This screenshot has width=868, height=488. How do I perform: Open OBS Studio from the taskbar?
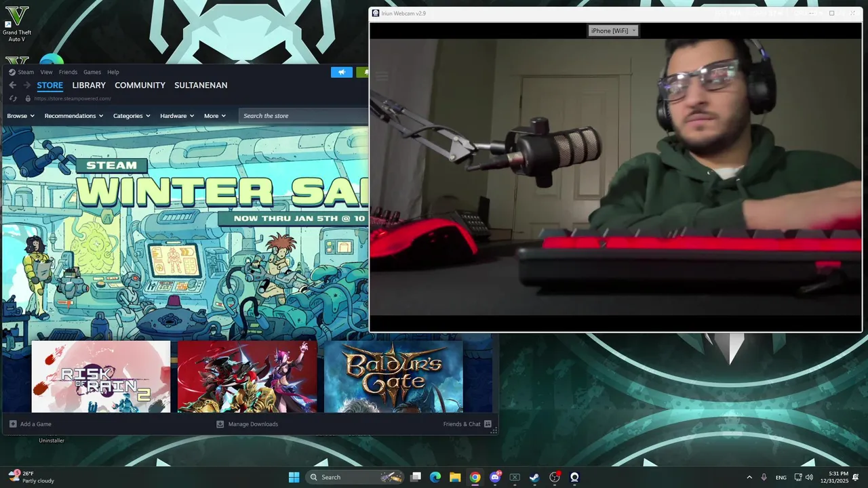[555, 477]
